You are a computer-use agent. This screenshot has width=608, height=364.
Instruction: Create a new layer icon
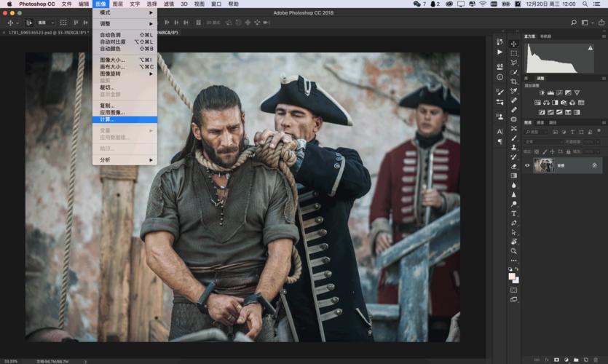coord(586,360)
